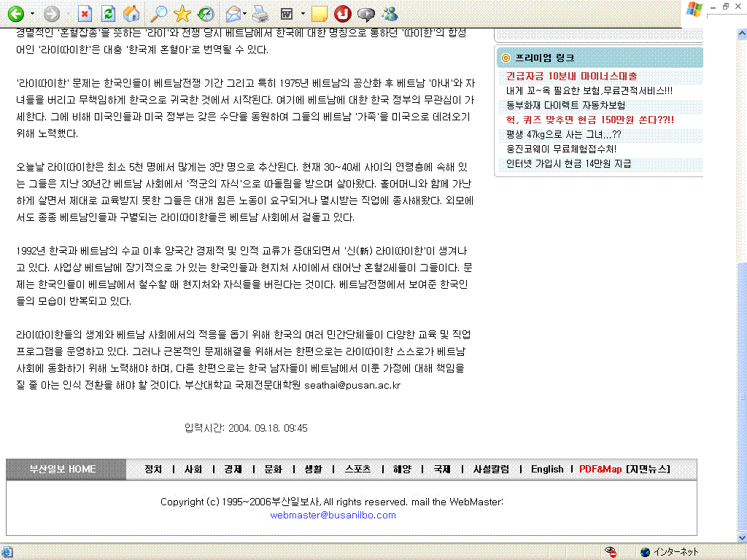Go to the Home page icon
Viewport: 747px width, 560px height.
131,13
